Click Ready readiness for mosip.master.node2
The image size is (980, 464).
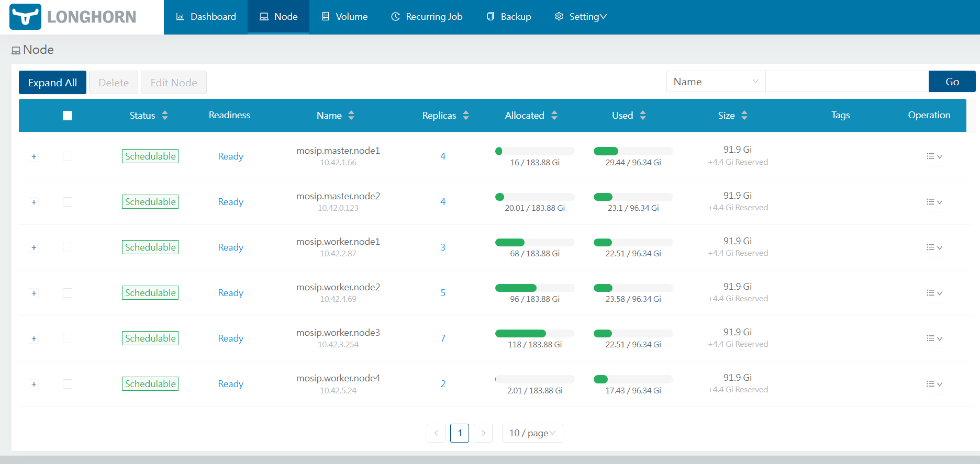(231, 202)
